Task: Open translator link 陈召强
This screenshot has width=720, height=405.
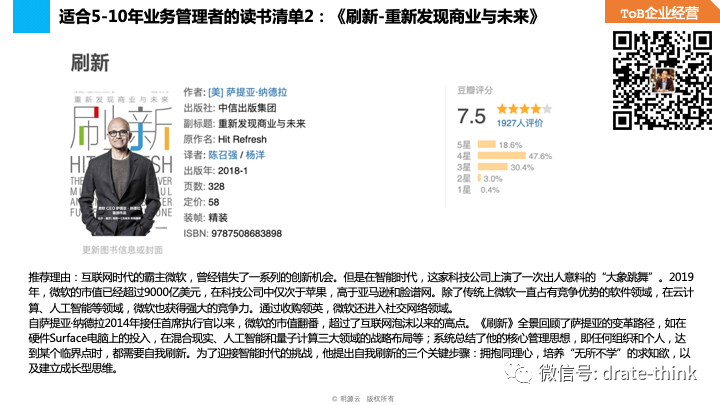Action: (223, 155)
